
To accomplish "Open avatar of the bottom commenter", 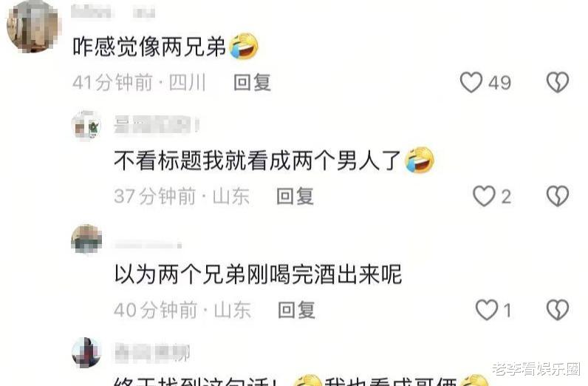I will [86, 353].
